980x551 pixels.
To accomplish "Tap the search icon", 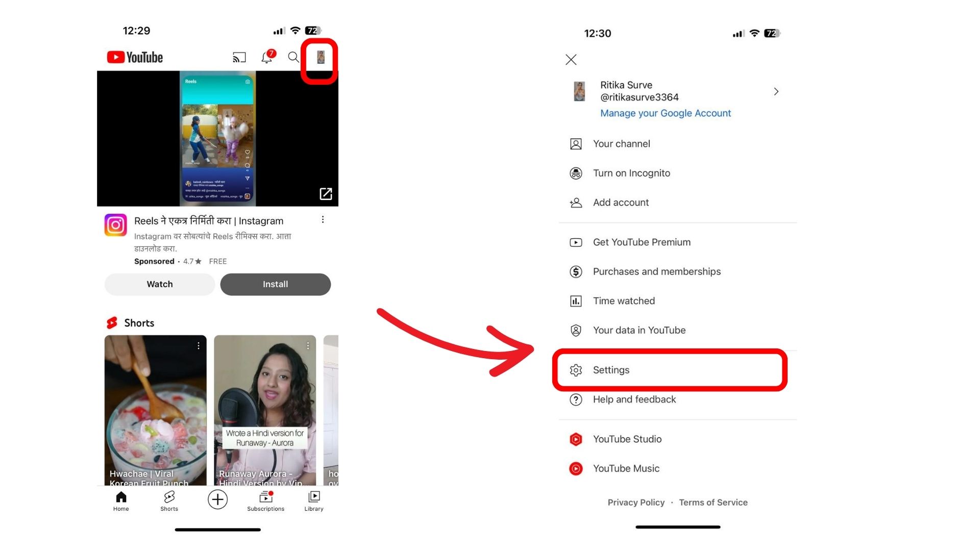I will point(293,57).
